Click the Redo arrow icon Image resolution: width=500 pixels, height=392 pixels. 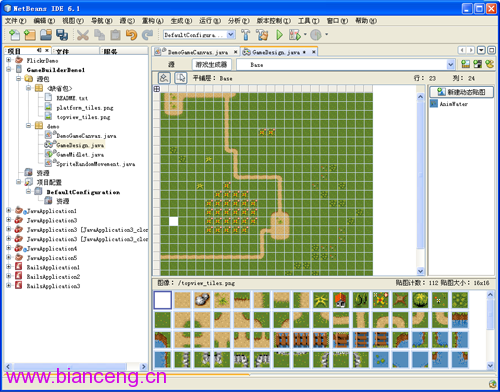pyautogui.click(x=147, y=35)
